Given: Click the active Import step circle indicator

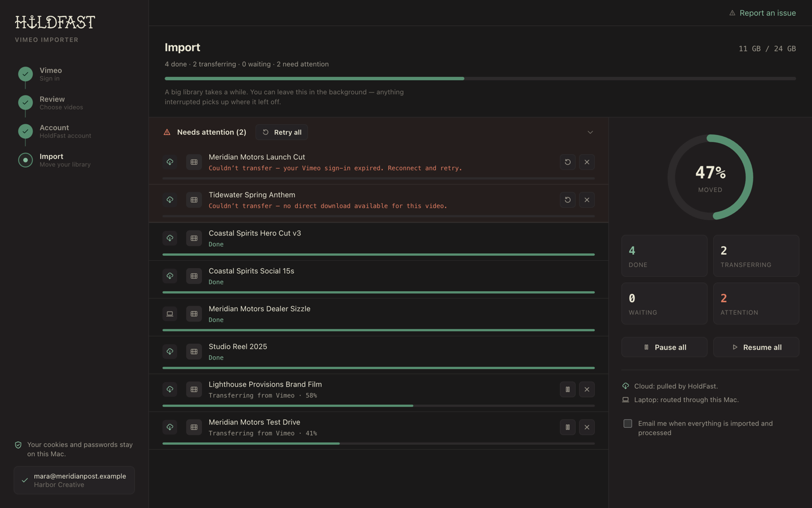Looking at the screenshot, I should tap(25, 160).
